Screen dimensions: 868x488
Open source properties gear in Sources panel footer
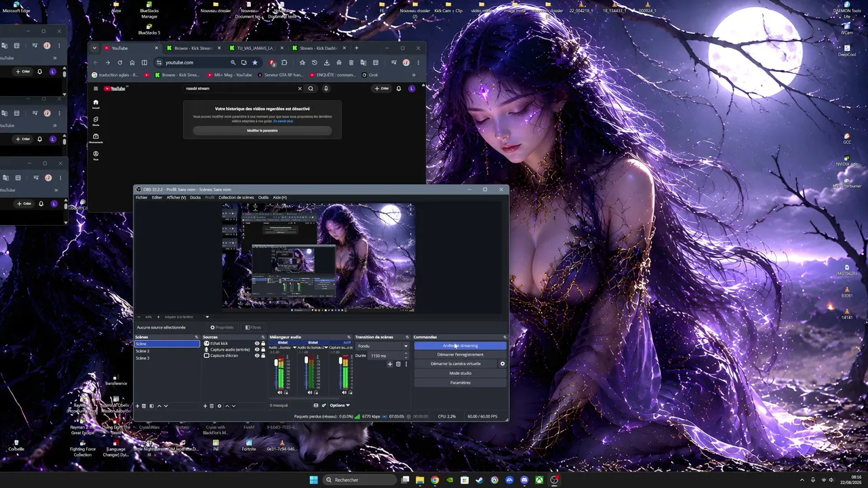[219, 406]
